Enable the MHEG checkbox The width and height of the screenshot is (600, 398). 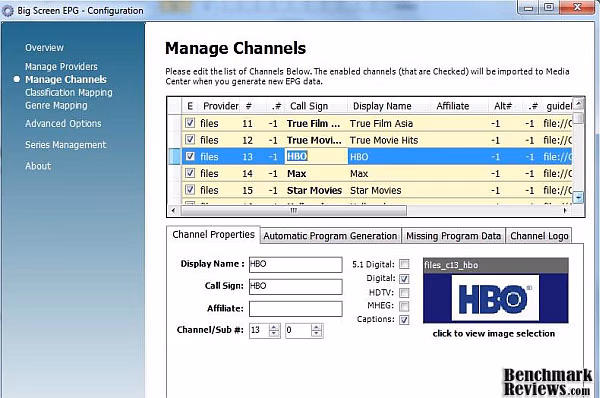[404, 306]
